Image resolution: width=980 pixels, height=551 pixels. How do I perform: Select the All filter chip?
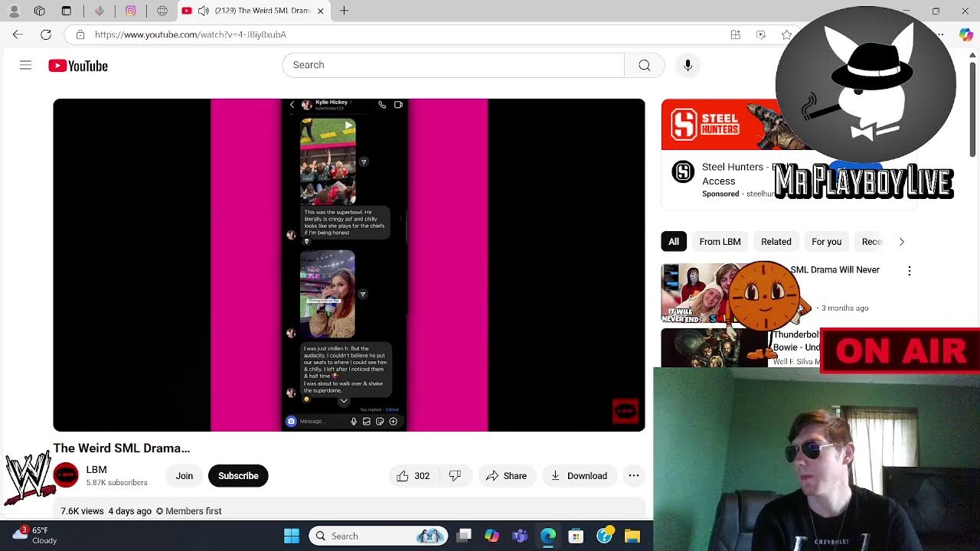pyautogui.click(x=674, y=242)
